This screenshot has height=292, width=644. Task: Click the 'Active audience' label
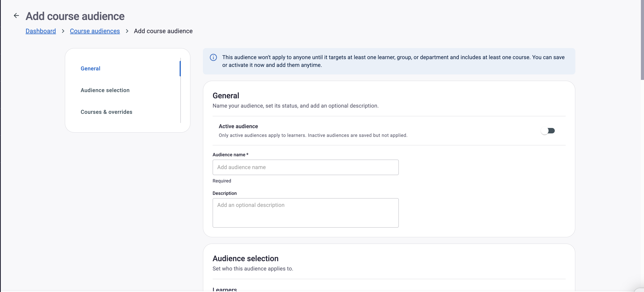(238, 126)
